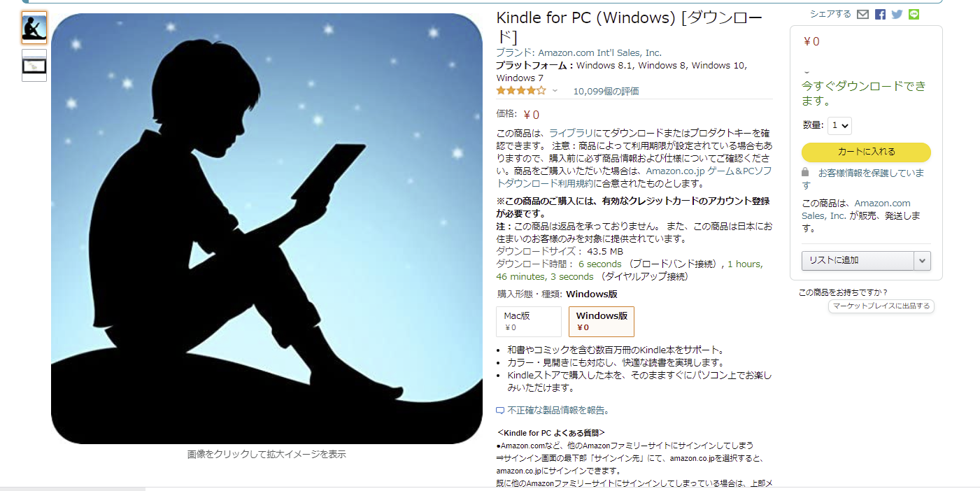Click the カートに入れる button
This screenshot has height=491, width=980.
pos(866,152)
